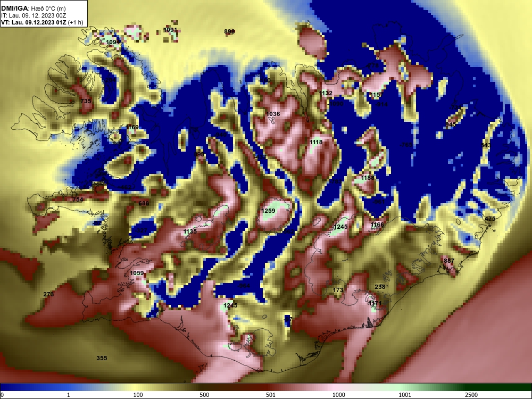
Task: Click the map value '-1090'
Action: pos(336,104)
